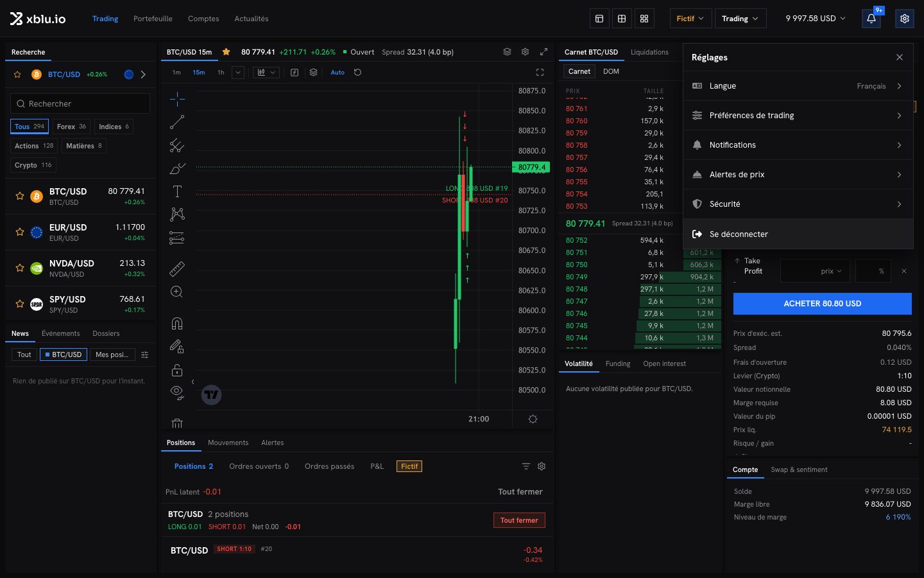Click single-panel layout icon in header
The height and width of the screenshot is (578, 924).
599,19
